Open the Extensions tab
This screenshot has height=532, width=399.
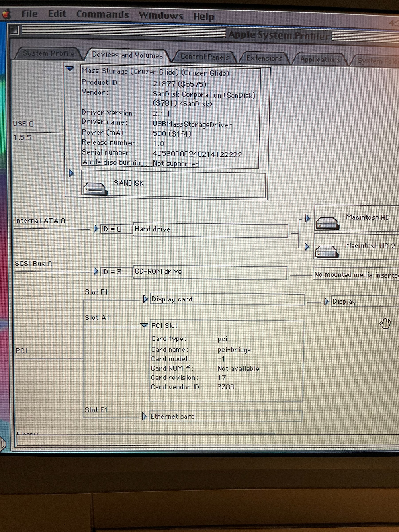coord(264,58)
